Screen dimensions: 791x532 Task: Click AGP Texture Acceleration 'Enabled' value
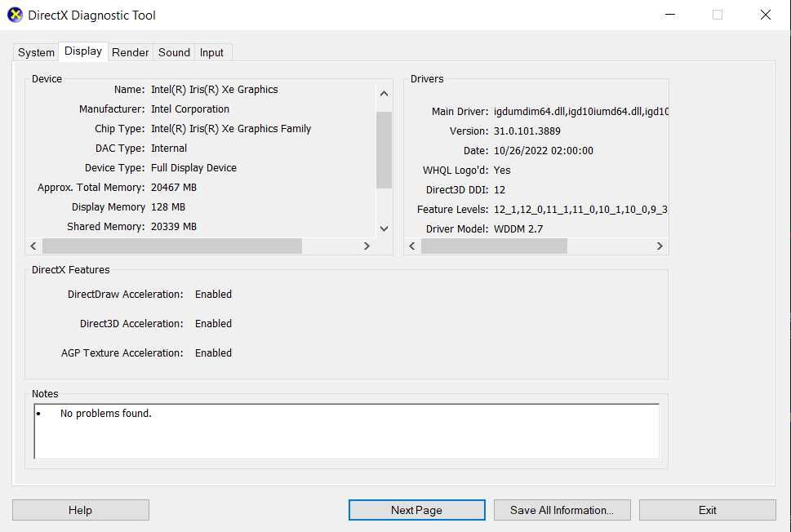(x=213, y=353)
